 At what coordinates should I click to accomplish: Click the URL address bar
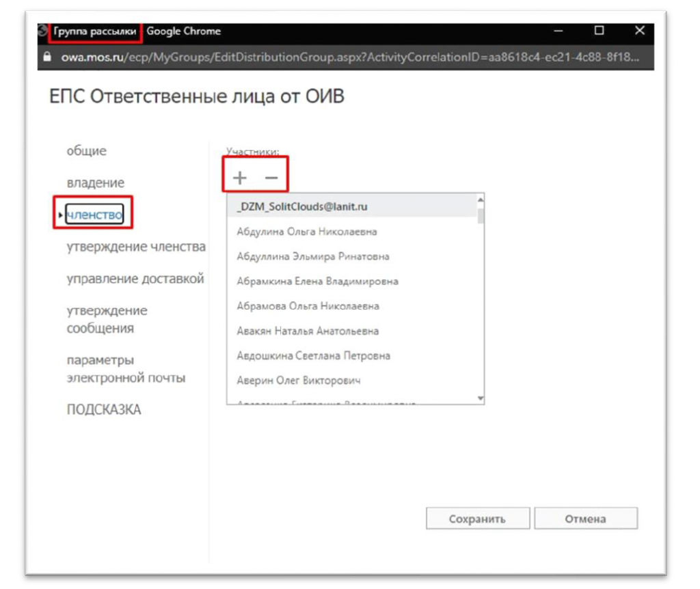click(342, 57)
